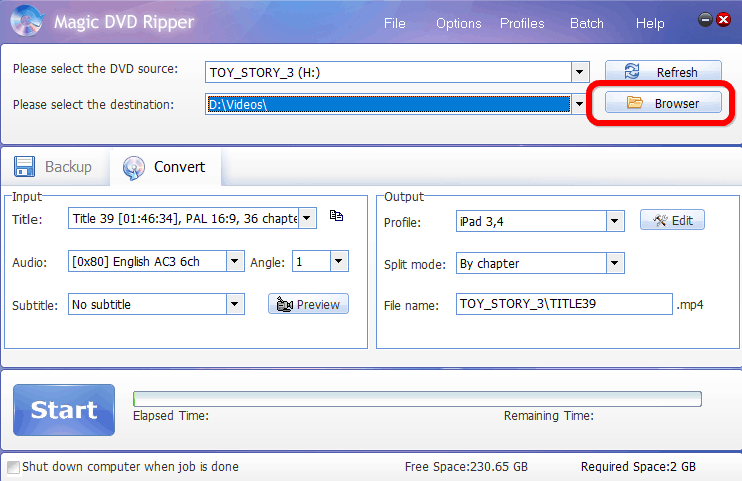Open the File menu
This screenshot has width=742, height=481.
click(395, 23)
